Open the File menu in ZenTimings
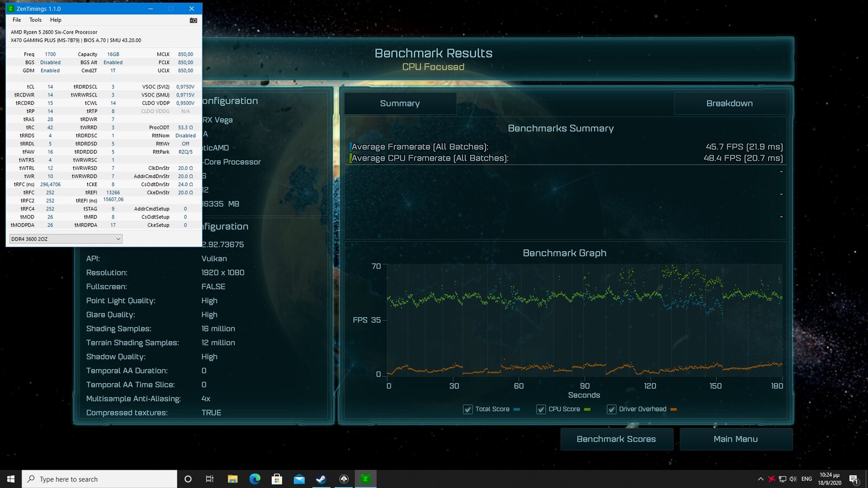868x488 pixels. tap(17, 20)
